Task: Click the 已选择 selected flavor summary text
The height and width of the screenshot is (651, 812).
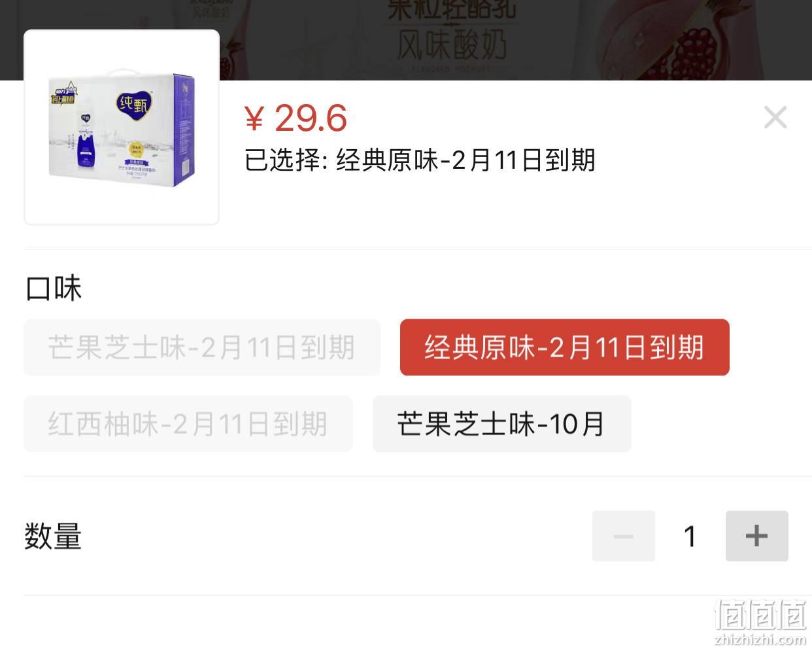Action: tap(420, 160)
